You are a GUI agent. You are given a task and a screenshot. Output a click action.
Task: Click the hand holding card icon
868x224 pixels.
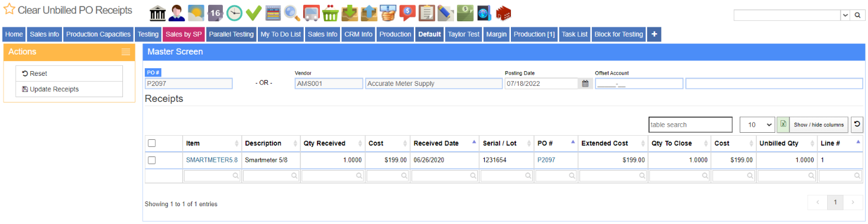[388, 12]
